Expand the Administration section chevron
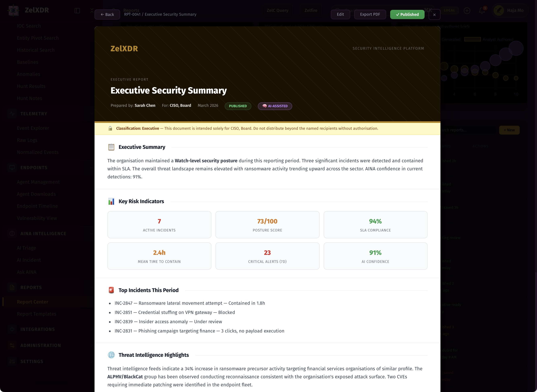 click(92, 345)
